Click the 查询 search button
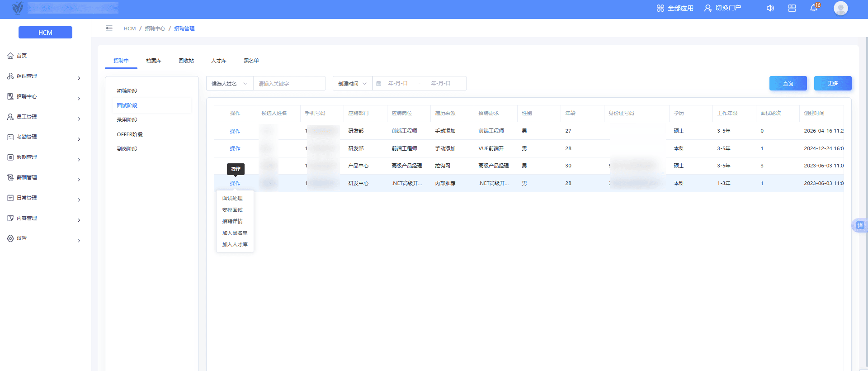The image size is (868, 371). pos(788,84)
